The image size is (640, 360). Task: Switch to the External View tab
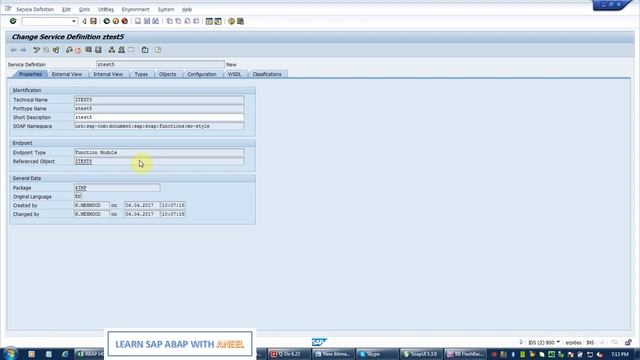point(67,74)
